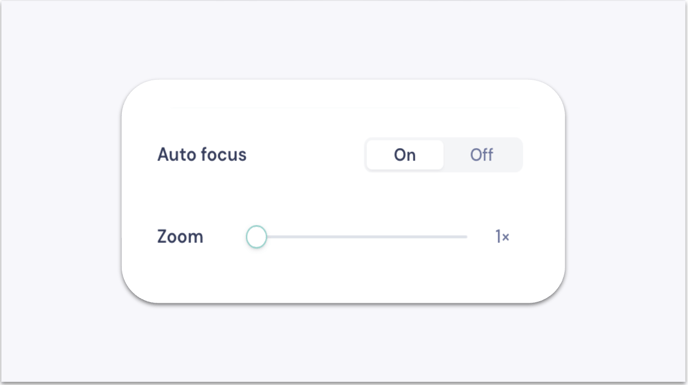Click blank card area below the Zoom slider
The width and height of the screenshot is (688, 385).
click(343, 277)
